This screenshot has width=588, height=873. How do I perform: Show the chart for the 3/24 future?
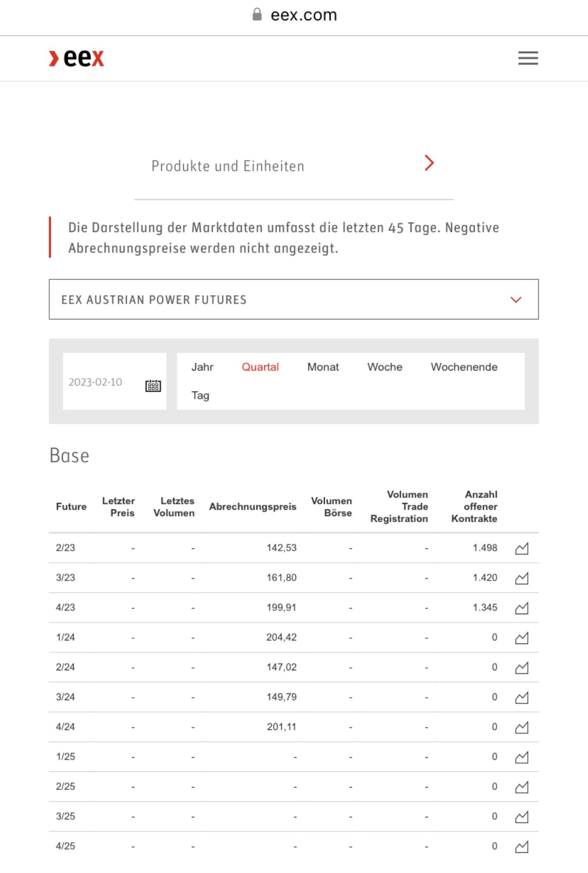(522, 697)
